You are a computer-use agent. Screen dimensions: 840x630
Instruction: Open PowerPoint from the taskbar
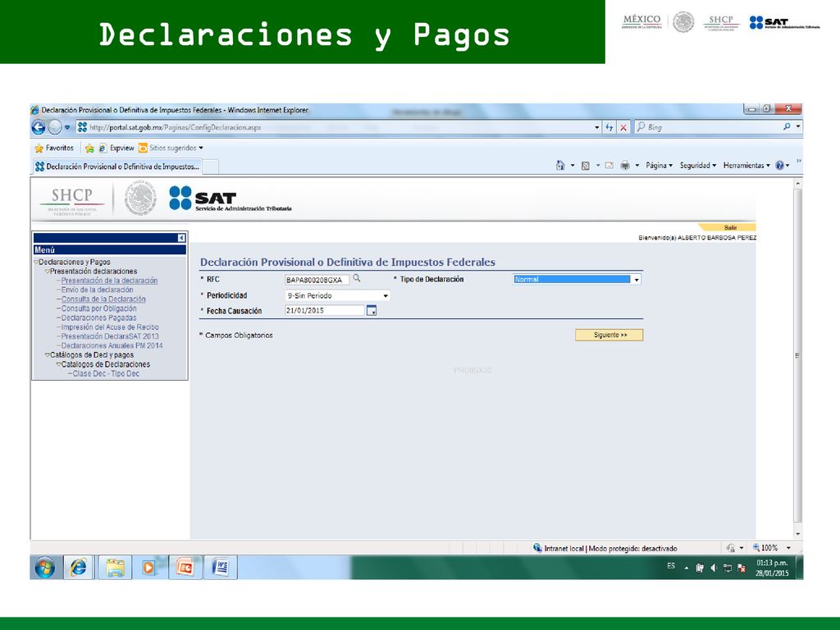click(x=185, y=568)
